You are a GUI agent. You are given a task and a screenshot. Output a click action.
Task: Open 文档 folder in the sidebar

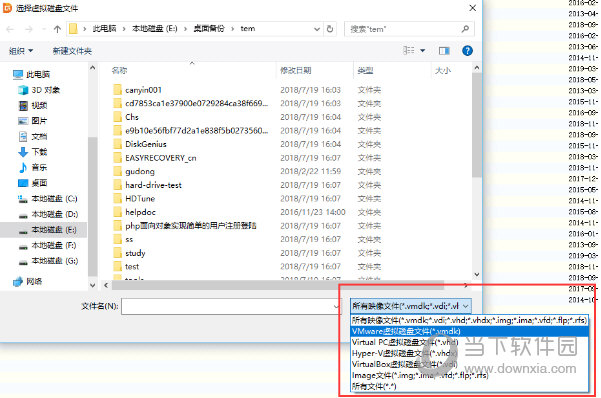pyautogui.click(x=33, y=136)
